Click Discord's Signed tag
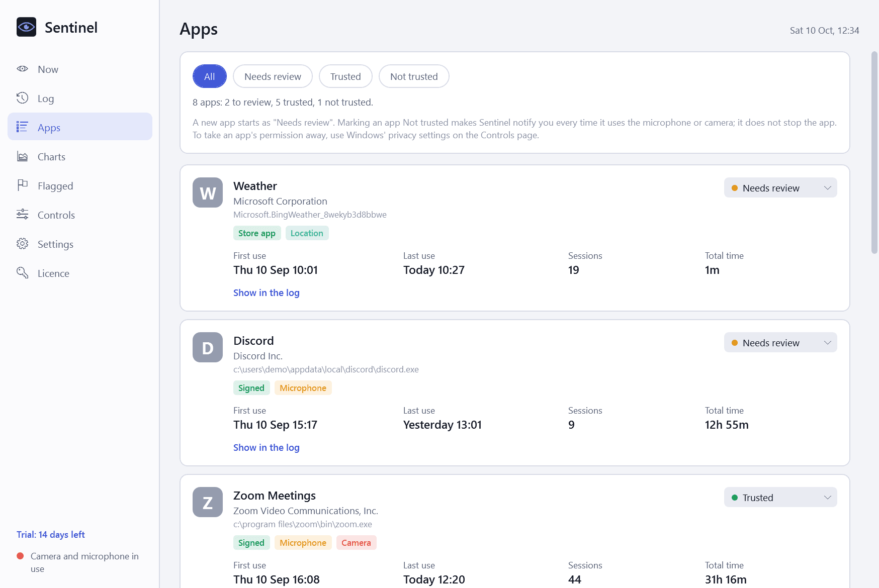Screen dimensions: 879x588 (251, 388)
